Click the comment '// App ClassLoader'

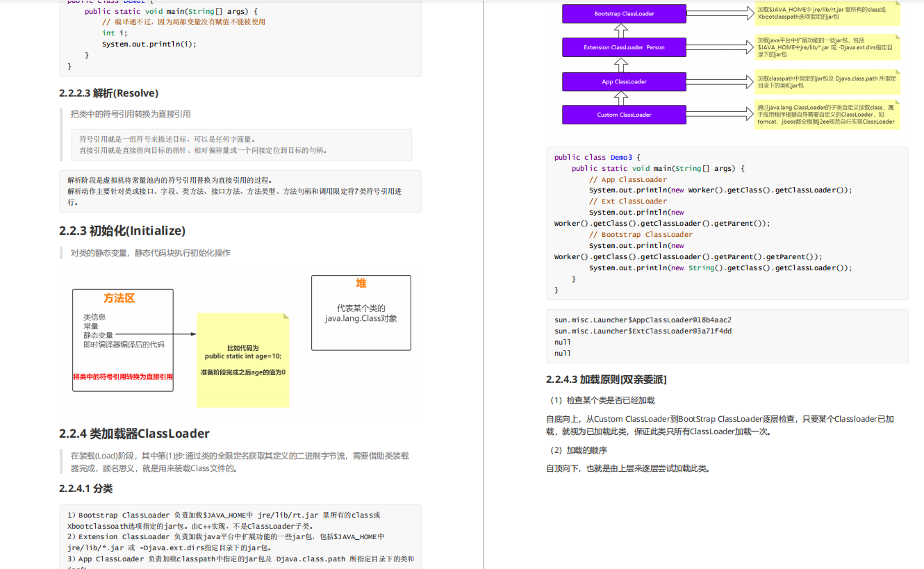[x=628, y=179]
